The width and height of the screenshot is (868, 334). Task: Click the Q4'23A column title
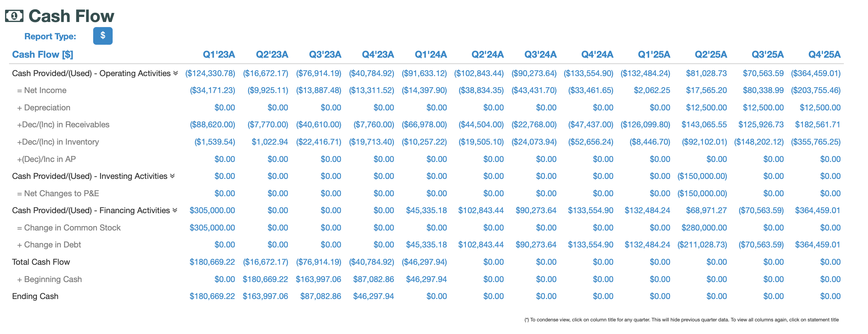(378, 54)
